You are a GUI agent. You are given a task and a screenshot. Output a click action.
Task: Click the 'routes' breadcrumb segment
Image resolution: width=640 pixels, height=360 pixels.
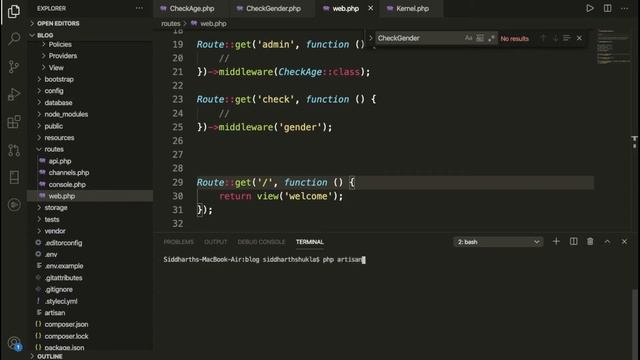(x=171, y=24)
